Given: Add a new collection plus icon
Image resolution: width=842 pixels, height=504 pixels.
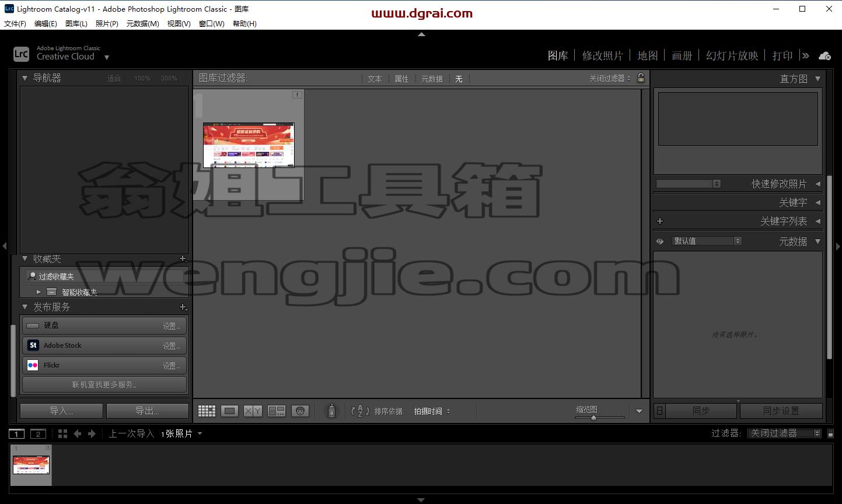Looking at the screenshot, I should point(183,258).
